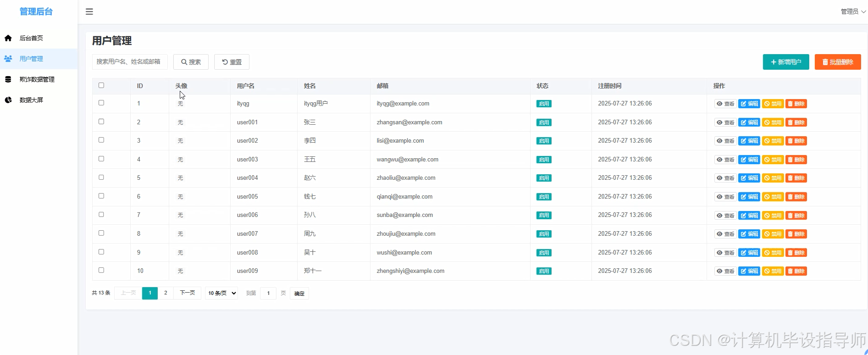868x355 pixels.
Task: Check the box for user004 row
Action: click(101, 177)
